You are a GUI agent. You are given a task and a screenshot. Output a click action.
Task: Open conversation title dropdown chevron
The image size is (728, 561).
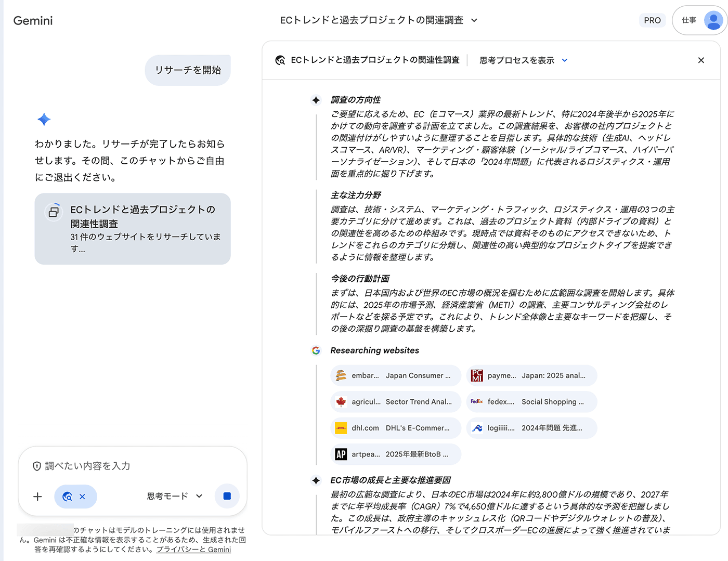(x=474, y=20)
